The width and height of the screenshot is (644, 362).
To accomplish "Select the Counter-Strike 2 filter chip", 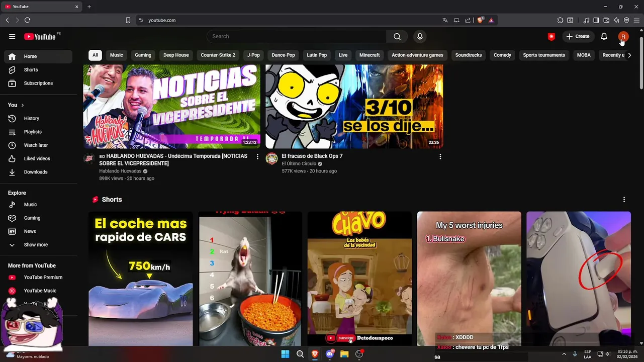I will (218, 55).
